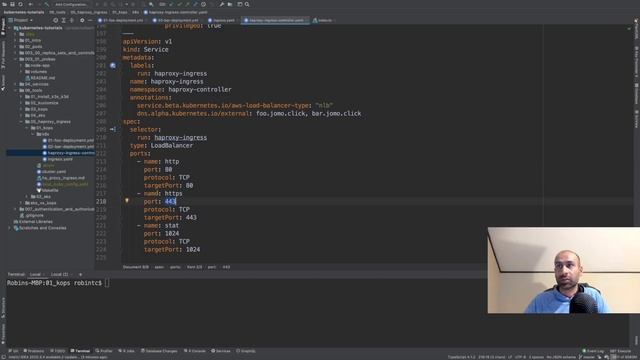
Task: Open the wrench settings icon in toolbar
Action: (222, 4)
